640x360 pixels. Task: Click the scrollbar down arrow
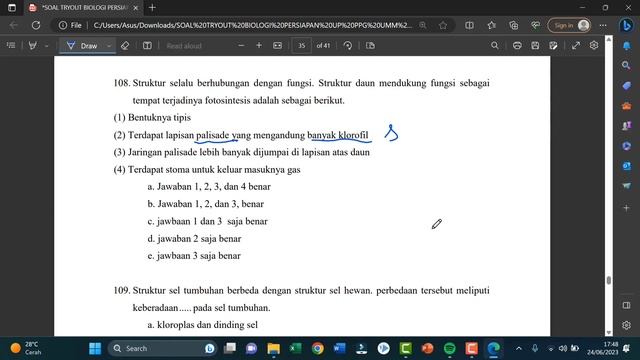pyautogui.click(x=609, y=333)
